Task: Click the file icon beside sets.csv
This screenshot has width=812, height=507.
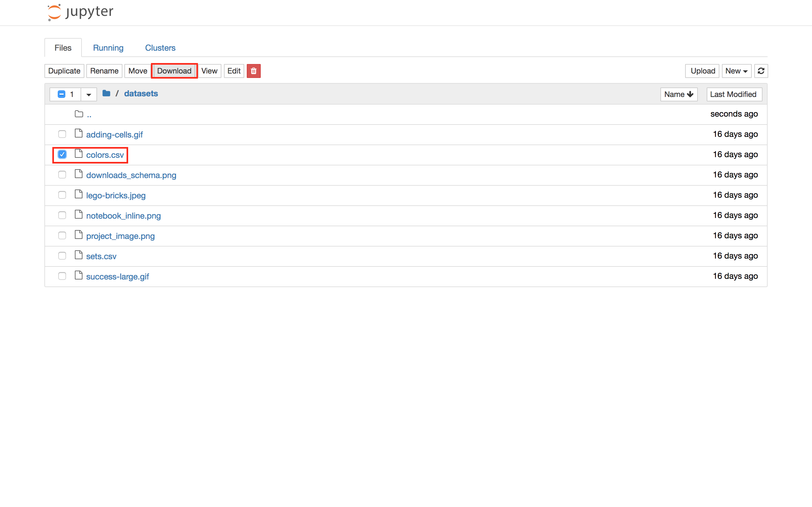Action: (79, 255)
